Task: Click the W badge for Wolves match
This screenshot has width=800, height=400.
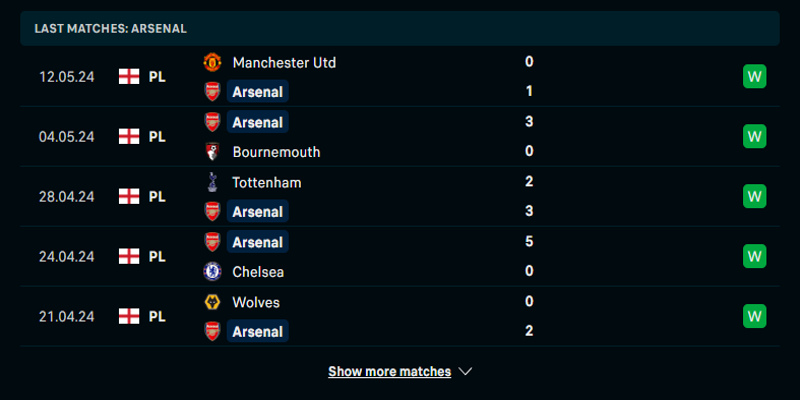Action: click(754, 316)
